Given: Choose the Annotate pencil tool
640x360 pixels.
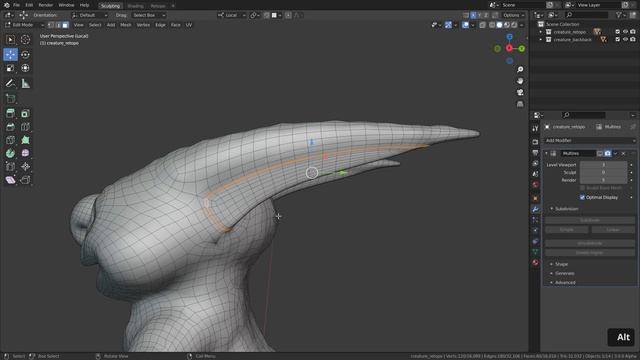Looking at the screenshot, I should tap(10, 84).
